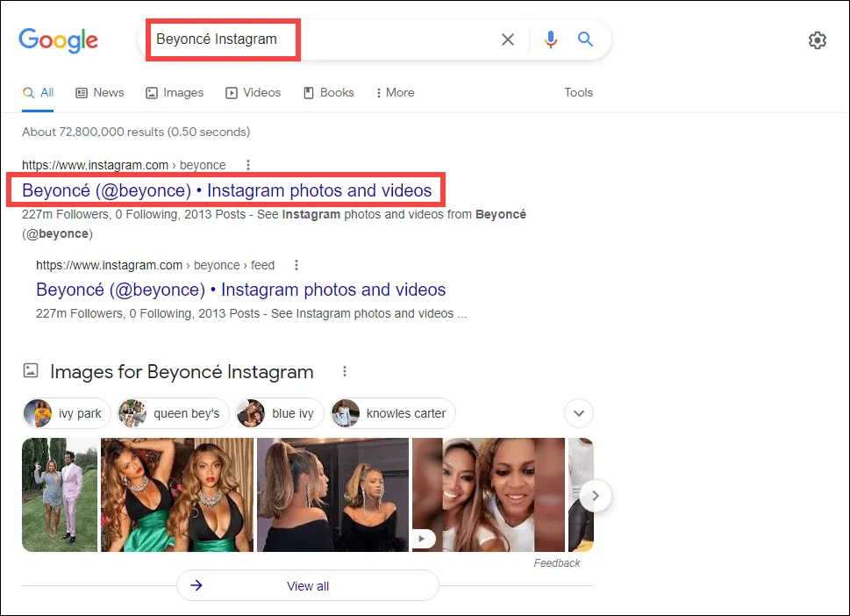Select the queen bey's filter chip
The height and width of the screenshot is (616, 850).
pyautogui.click(x=174, y=413)
